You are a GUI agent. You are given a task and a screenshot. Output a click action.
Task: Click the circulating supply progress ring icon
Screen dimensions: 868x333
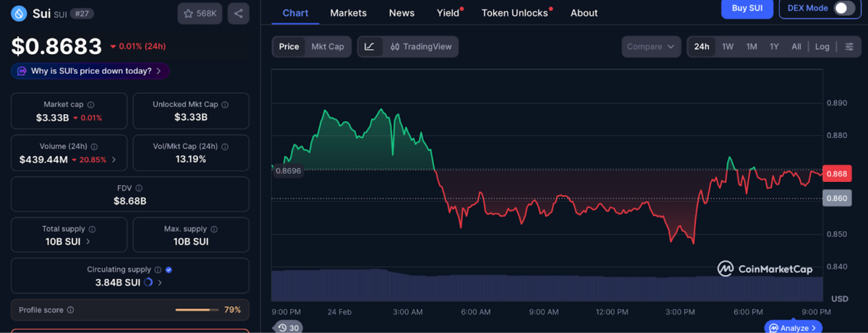[x=148, y=282]
